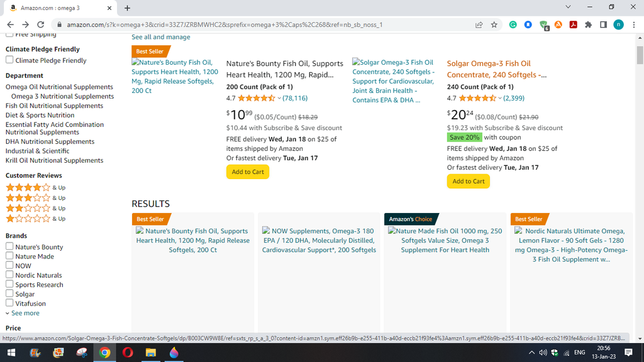Check the Solgar brand checkbox
644x362 pixels.
point(9,293)
